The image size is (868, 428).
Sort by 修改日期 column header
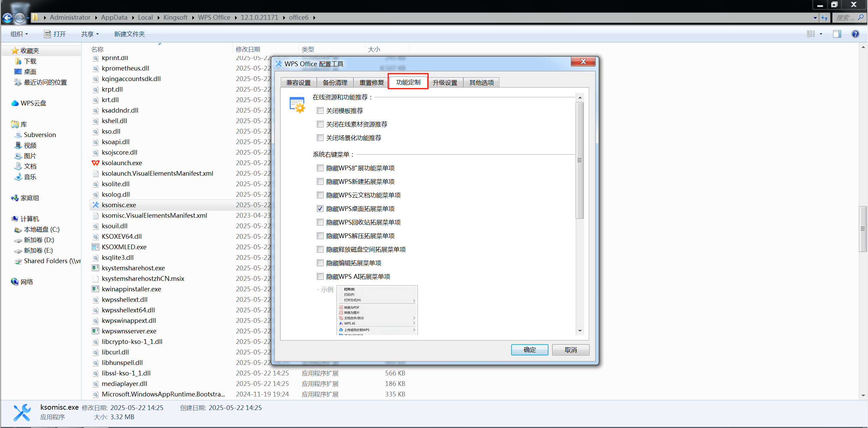(x=265, y=49)
